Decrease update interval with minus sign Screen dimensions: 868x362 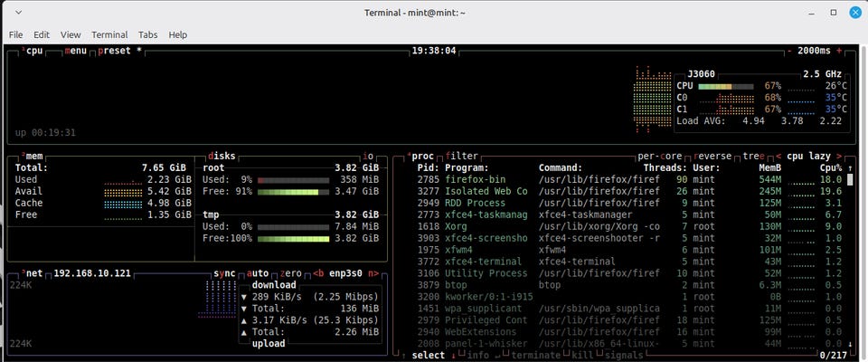789,51
